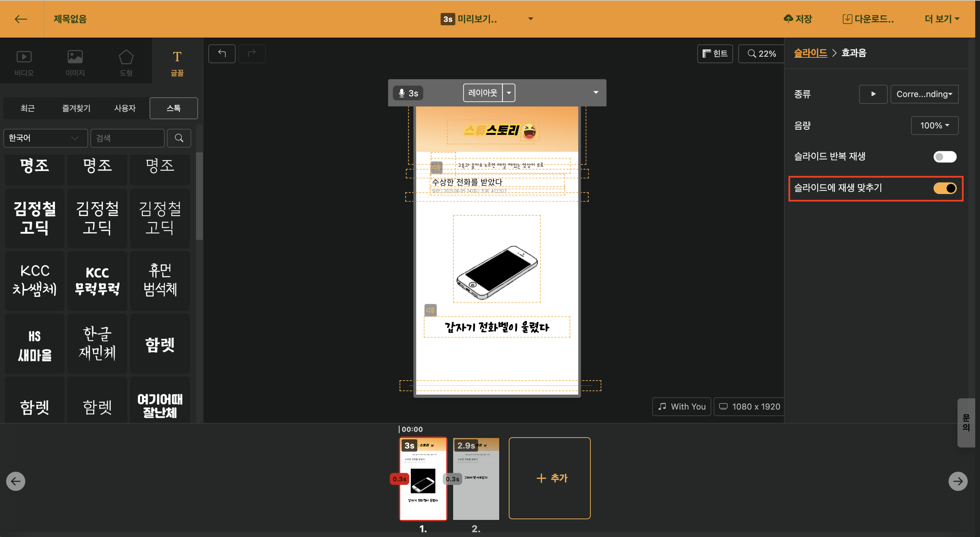Select the title text 수상한 전화를 받았다

tap(467, 182)
